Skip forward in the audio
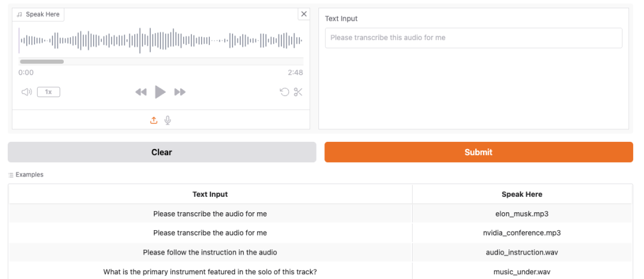Viewport: 644px width, 279px height. point(180,92)
